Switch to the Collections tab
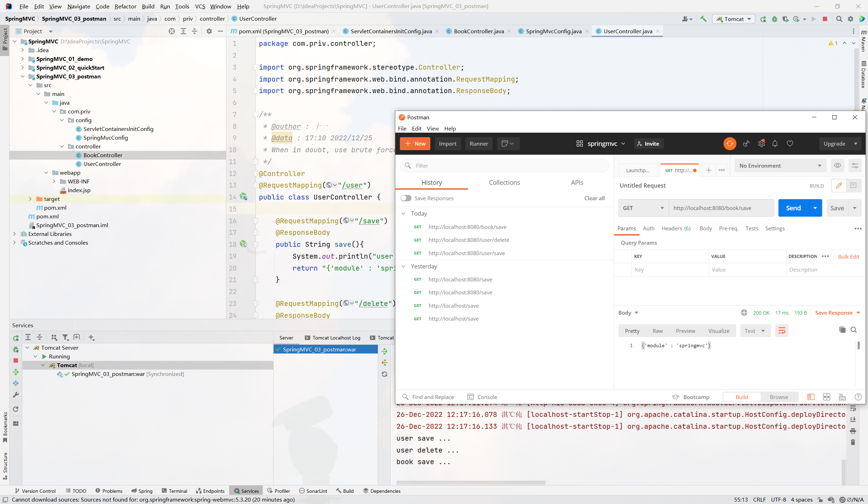 504,182
